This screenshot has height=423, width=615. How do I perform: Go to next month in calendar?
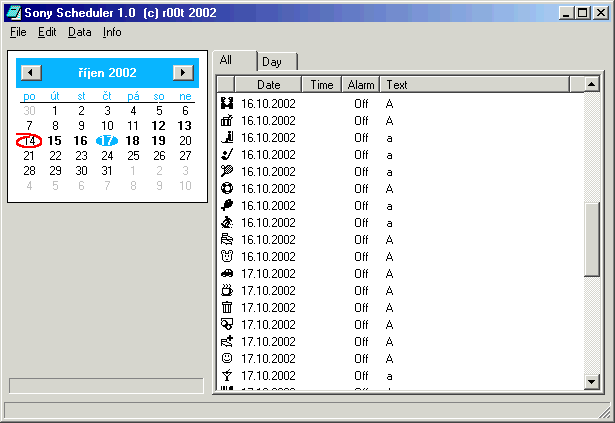(x=183, y=73)
